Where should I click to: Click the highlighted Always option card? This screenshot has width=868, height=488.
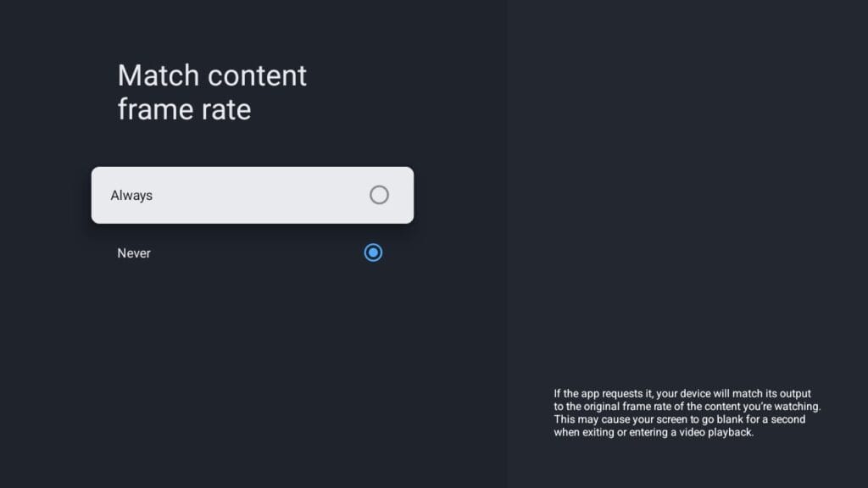[x=253, y=196]
